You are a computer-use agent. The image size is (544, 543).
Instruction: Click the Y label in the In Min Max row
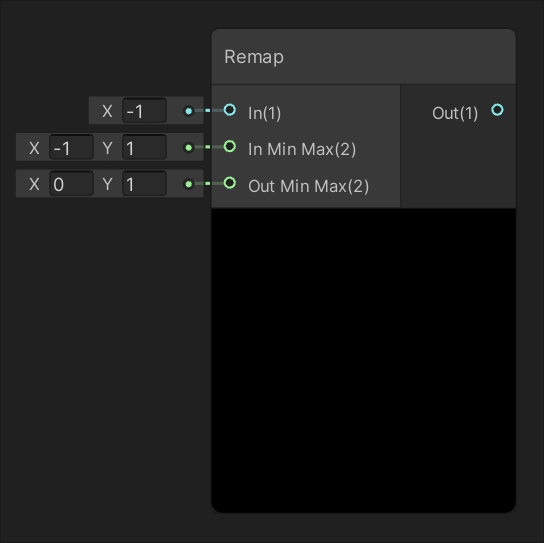108,148
